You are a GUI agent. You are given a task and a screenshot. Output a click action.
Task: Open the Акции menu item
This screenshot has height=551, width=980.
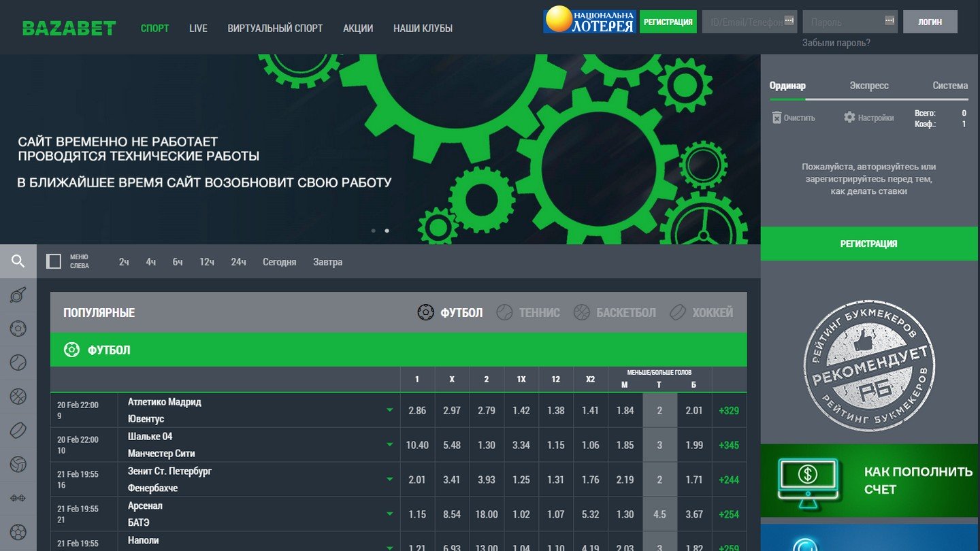[358, 28]
